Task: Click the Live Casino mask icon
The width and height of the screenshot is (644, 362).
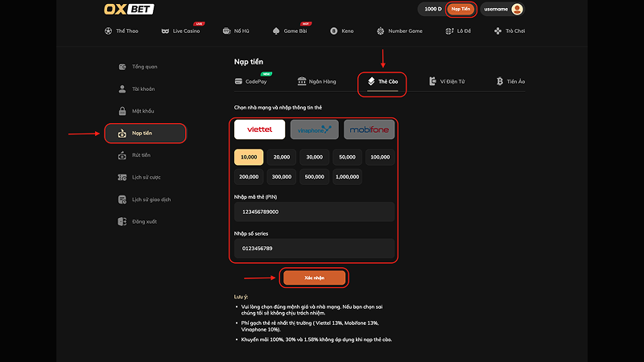Action: pyautogui.click(x=165, y=31)
